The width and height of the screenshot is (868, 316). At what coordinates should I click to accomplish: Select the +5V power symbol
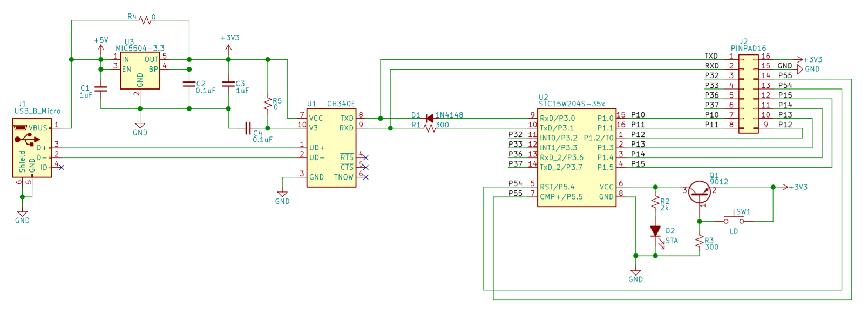coord(100,47)
